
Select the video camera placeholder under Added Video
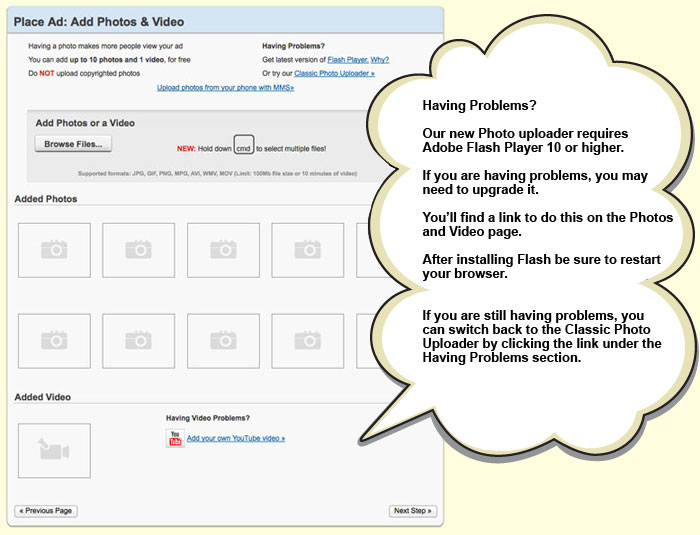54,450
